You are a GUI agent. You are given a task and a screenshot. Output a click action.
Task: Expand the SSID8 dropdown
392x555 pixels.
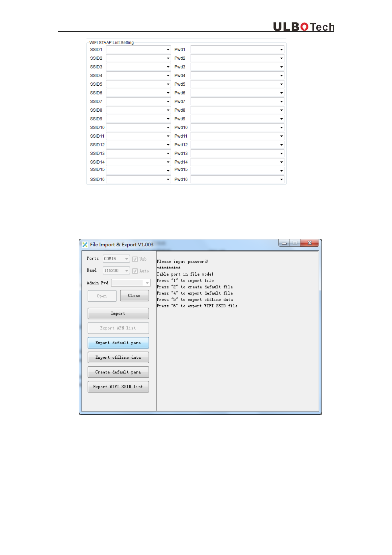pos(168,110)
